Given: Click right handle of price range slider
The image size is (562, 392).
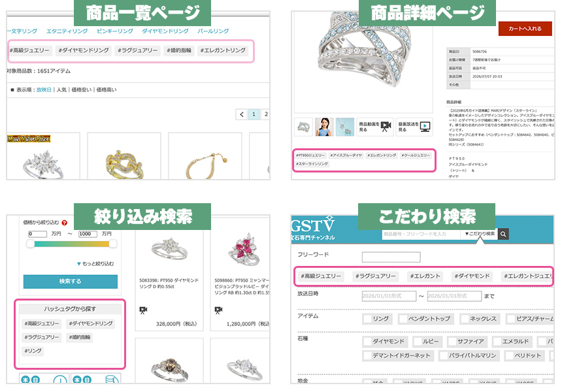Looking at the screenshot, I should (x=113, y=244).
